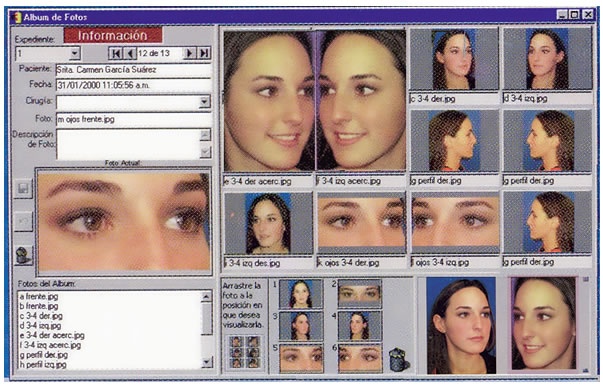Click the trash can icon left of Foto Actual
The width and height of the screenshot is (603, 388).
tap(23, 255)
